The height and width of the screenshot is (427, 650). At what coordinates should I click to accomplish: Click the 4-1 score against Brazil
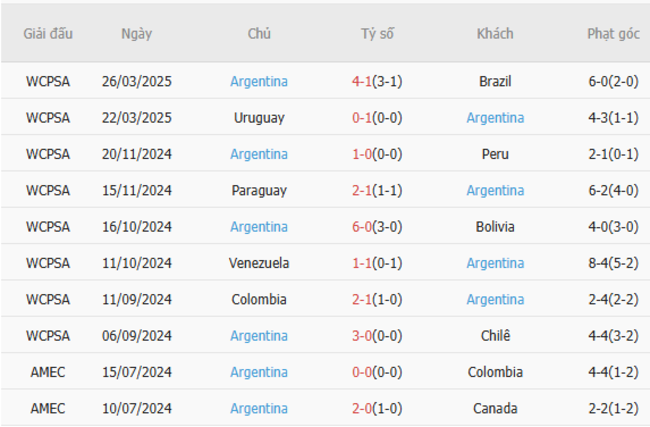362,81
